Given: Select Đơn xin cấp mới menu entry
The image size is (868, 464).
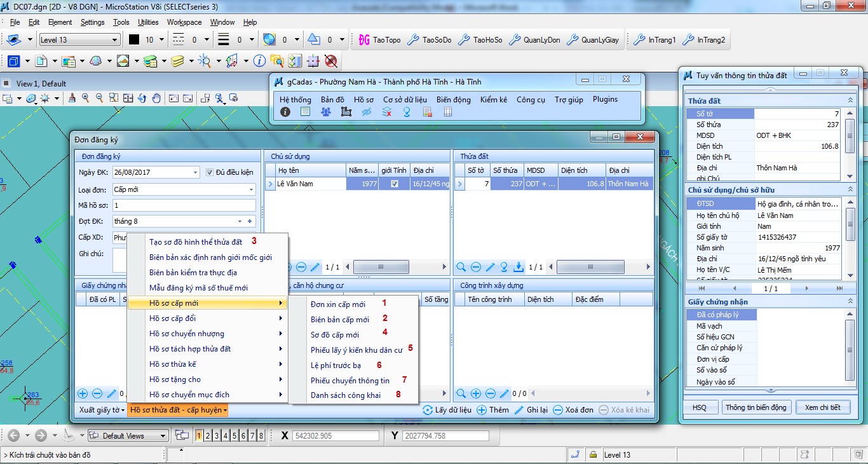Looking at the screenshot, I should tap(338, 304).
